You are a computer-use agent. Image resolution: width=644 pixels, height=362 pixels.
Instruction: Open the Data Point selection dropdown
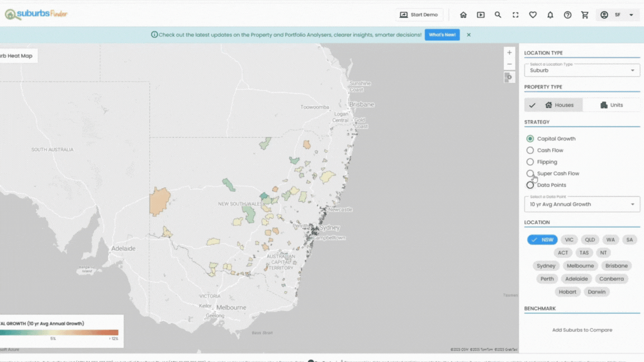pos(581,204)
